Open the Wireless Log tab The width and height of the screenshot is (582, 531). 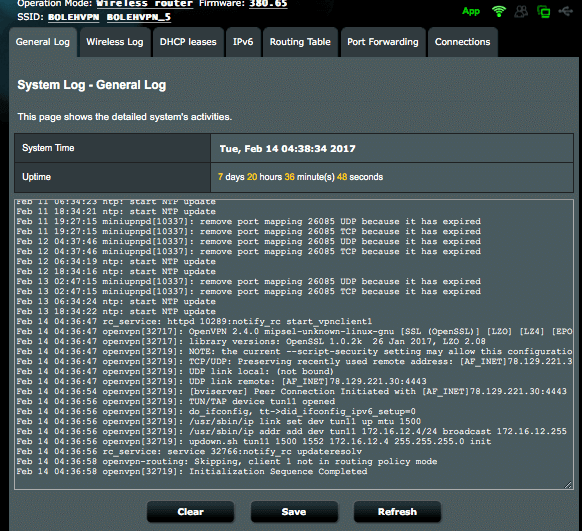115,42
